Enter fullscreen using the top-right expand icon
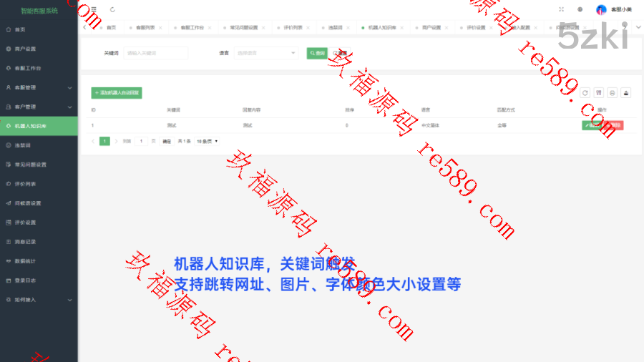The height and width of the screenshot is (362, 644). (x=561, y=9)
